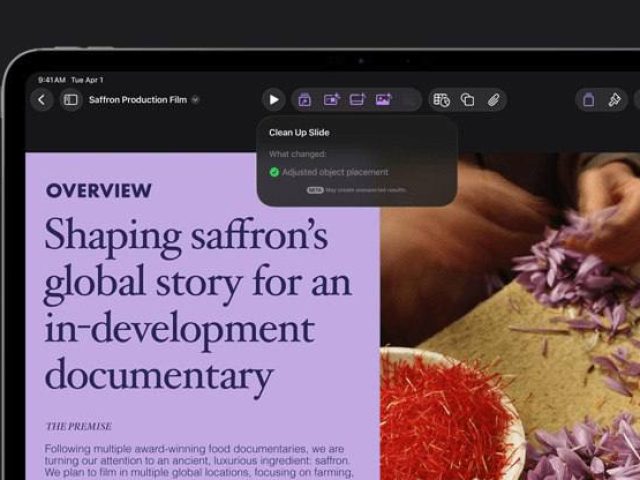This screenshot has height=480, width=640.
Task: Click the Tue Apr 1 date in status bar
Action: coord(87,80)
